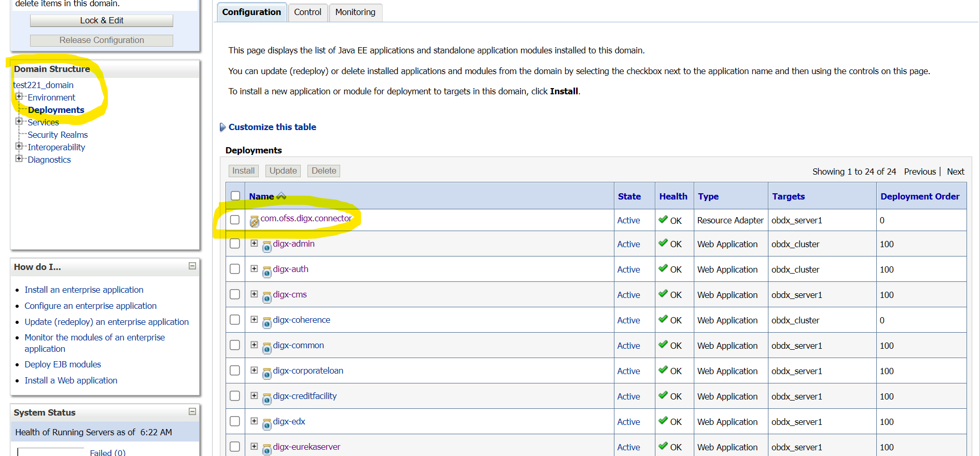The image size is (980, 456).
Task: Check the digx-auth row checkbox
Action: [235, 269]
